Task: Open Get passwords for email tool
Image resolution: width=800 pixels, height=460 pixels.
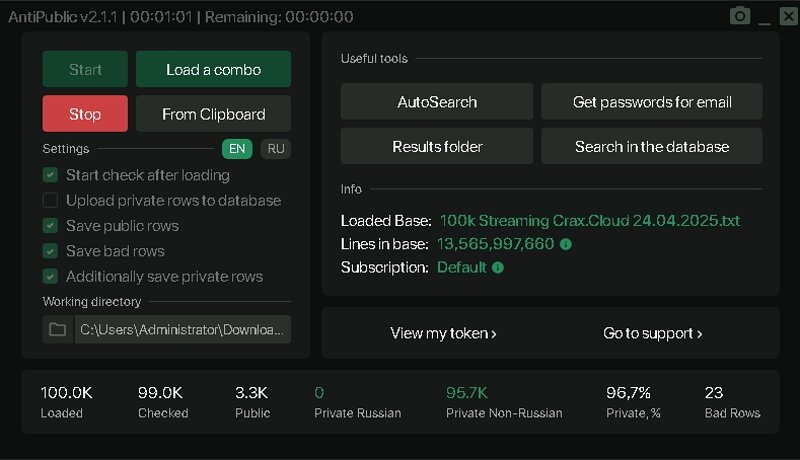Action: click(x=652, y=101)
